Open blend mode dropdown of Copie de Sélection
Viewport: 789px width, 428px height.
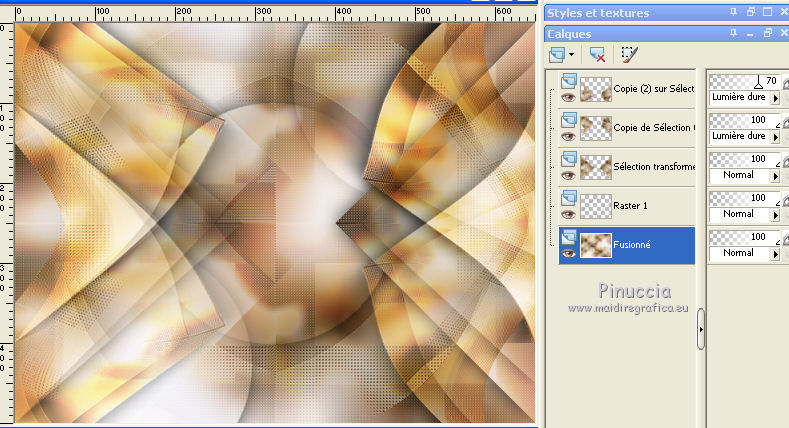tap(775, 136)
